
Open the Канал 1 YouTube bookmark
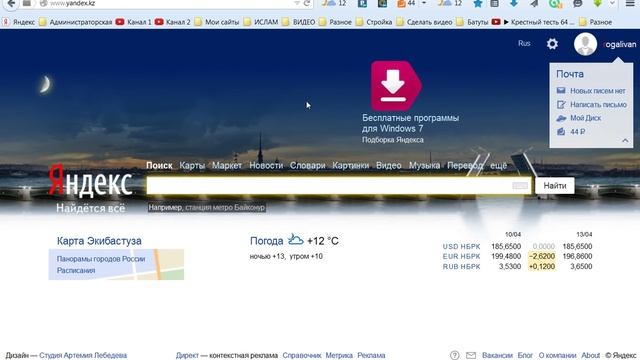(x=133, y=22)
